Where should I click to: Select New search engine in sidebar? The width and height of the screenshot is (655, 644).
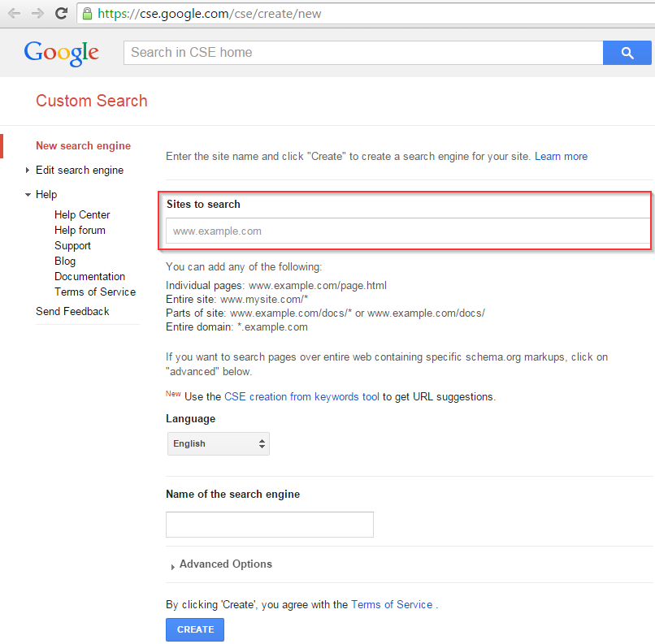83,145
